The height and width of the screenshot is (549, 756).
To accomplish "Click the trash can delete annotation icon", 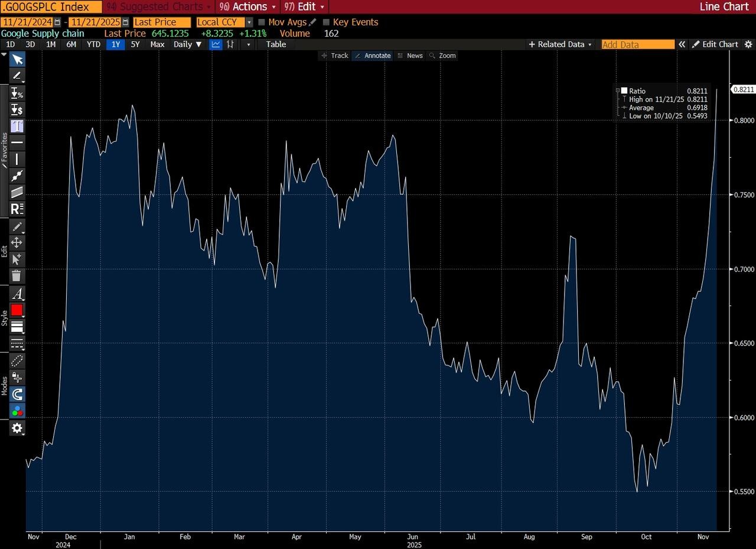I will pos(17,275).
